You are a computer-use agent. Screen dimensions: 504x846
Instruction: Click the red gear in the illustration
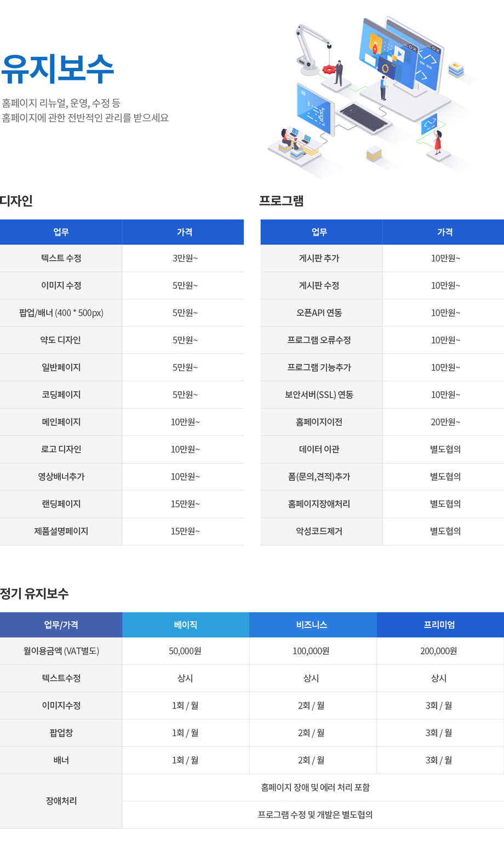point(329,70)
